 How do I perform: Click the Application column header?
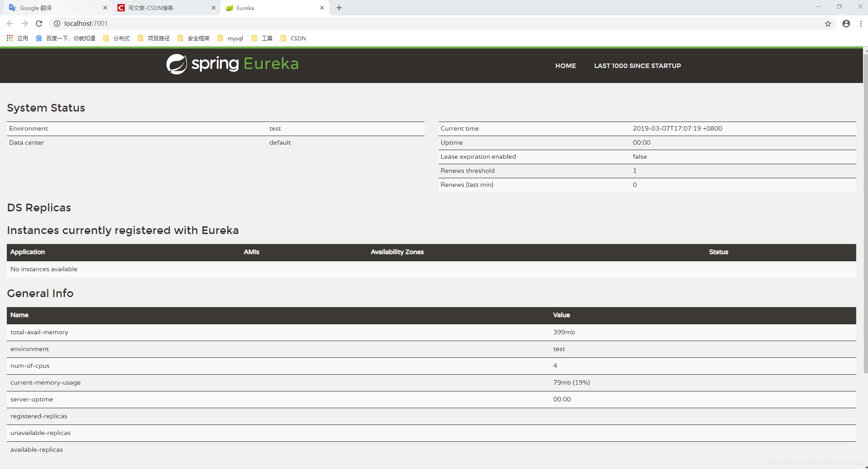pos(28,252)
